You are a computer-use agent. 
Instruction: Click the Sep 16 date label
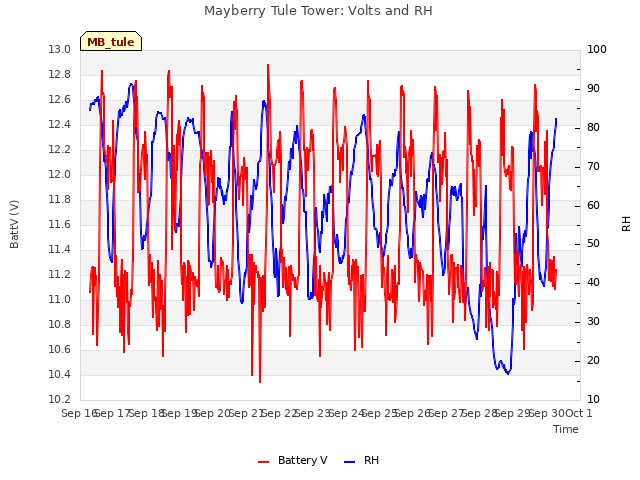click(x=80, y=413)
